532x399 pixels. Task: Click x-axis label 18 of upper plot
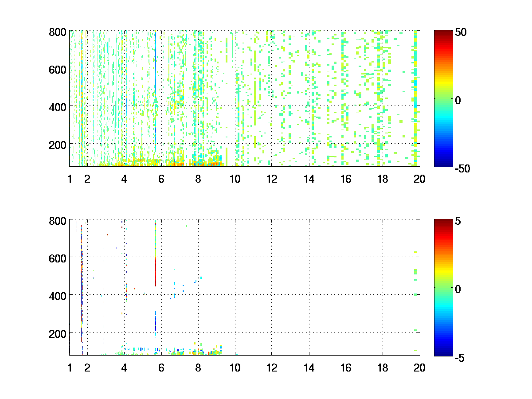[383, 179]
